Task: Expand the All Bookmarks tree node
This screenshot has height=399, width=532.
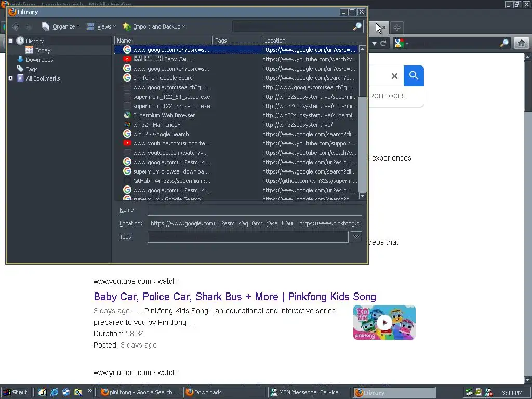Action: pyautogui.click(x=10, y=78)
